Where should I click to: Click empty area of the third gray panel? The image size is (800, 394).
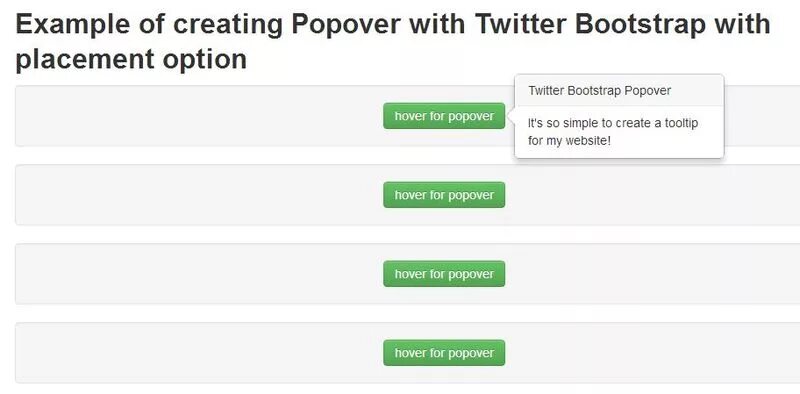[199, 274]
